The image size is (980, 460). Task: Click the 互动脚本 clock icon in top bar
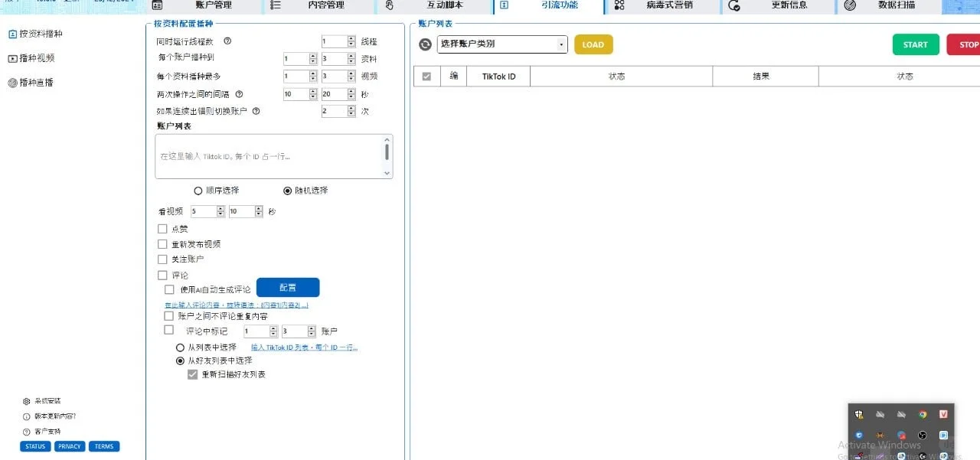pyautogui.click(x=390, y=5)
